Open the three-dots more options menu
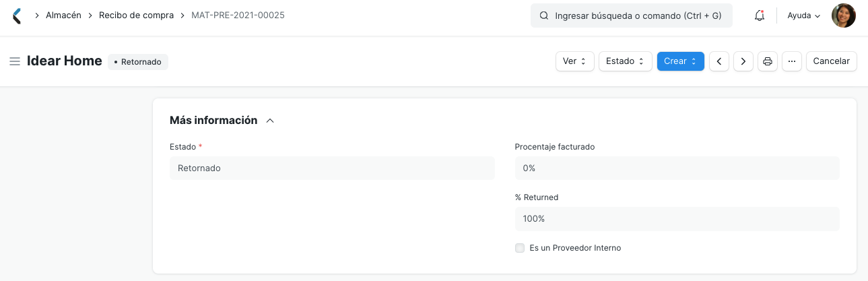Screen dimensions: 868x281 792,61
